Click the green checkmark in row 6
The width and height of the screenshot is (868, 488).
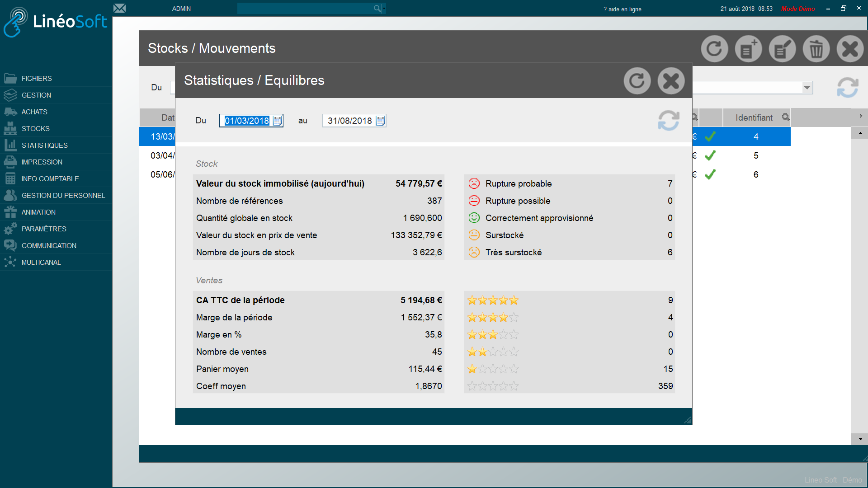click(710, 174)
